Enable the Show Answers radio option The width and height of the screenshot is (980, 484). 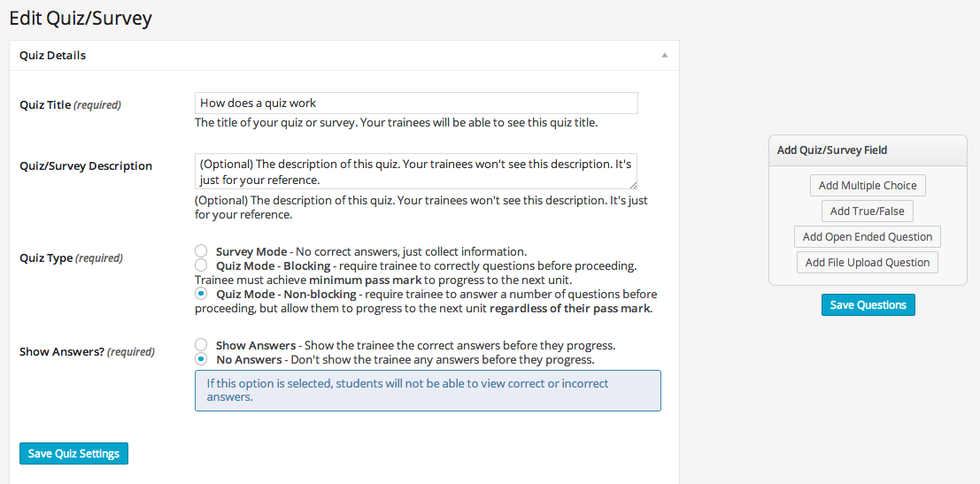point(201,345)
